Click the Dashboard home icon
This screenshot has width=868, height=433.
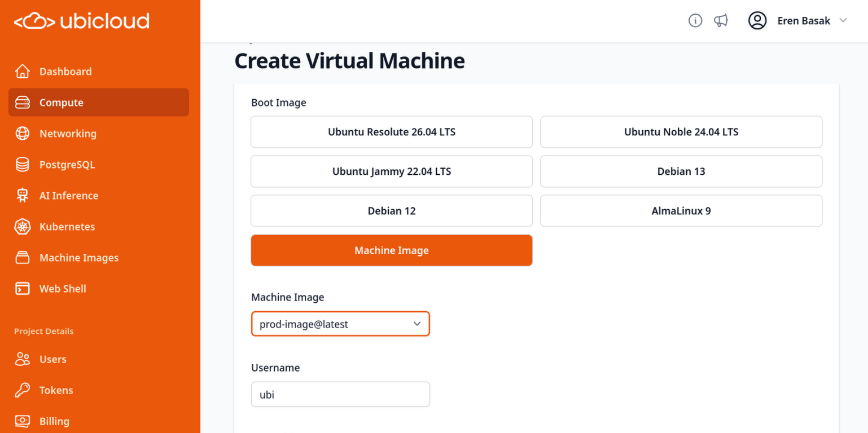point(22,72)
